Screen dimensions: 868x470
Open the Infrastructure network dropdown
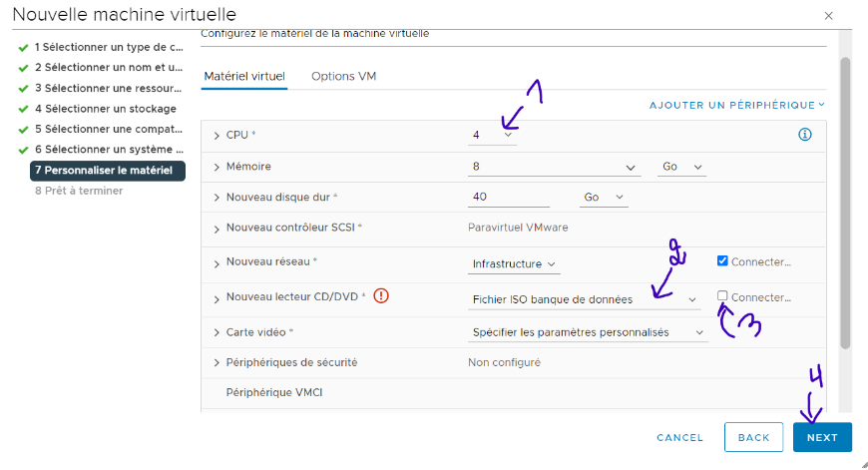pos(514,264)
